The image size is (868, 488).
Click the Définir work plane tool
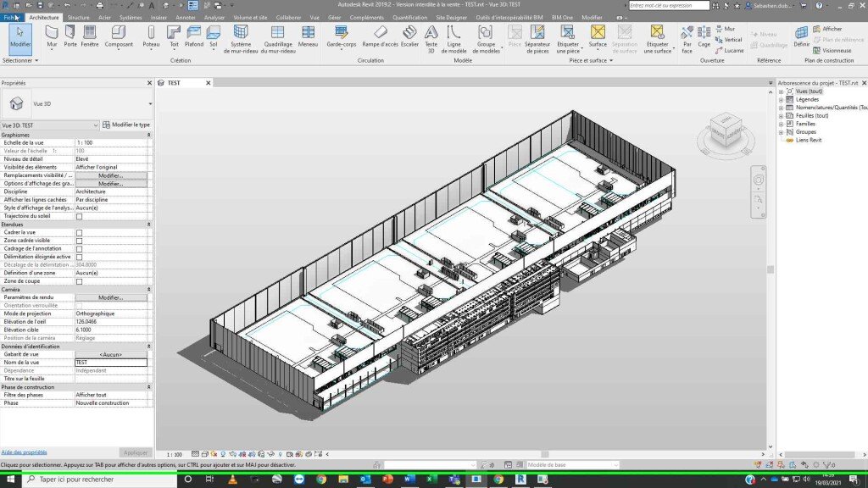[x=801, y=37]
